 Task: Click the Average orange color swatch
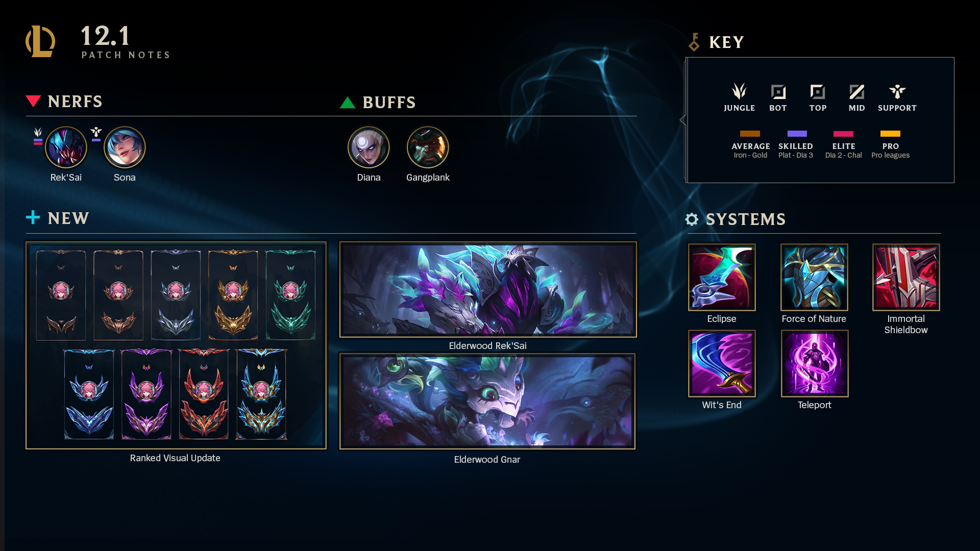[750, 134]
